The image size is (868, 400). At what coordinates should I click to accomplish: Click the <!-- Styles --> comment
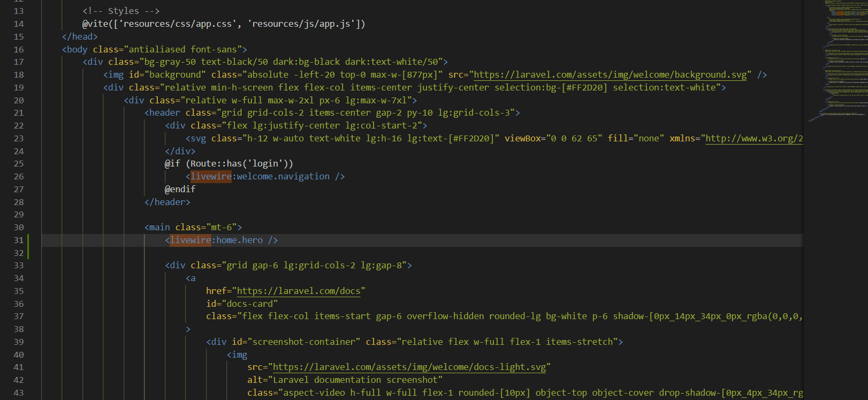pyautogui.click(x=121, y=11)
